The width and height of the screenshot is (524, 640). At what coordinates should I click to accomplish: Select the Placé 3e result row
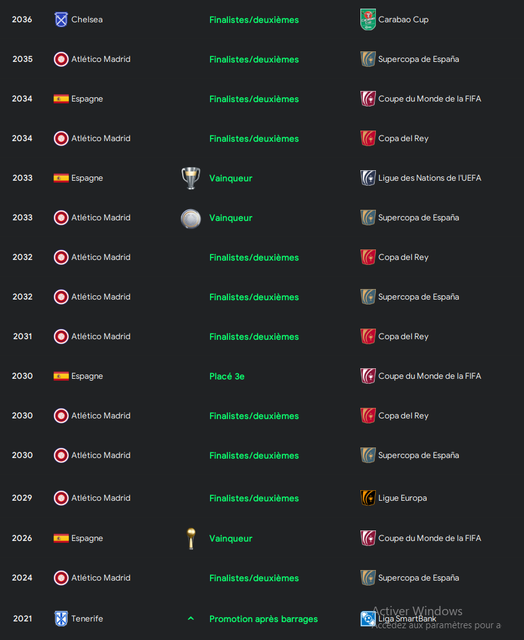(262, 376)
